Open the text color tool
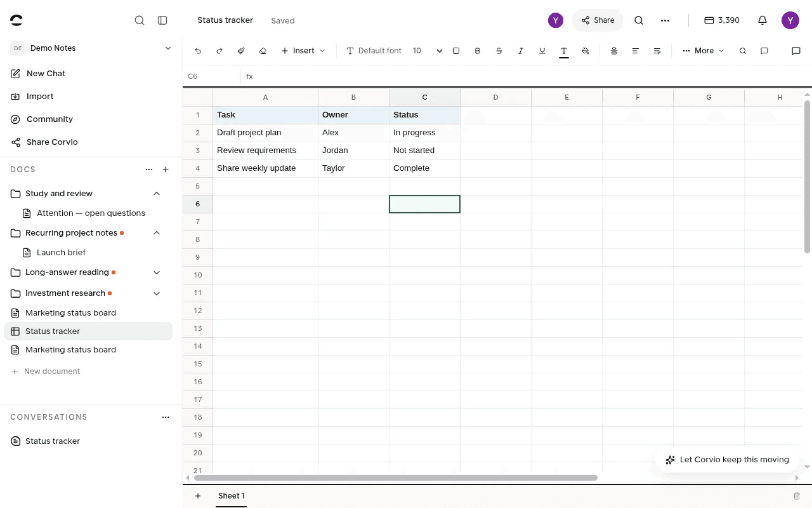 (x=563, y=51)
